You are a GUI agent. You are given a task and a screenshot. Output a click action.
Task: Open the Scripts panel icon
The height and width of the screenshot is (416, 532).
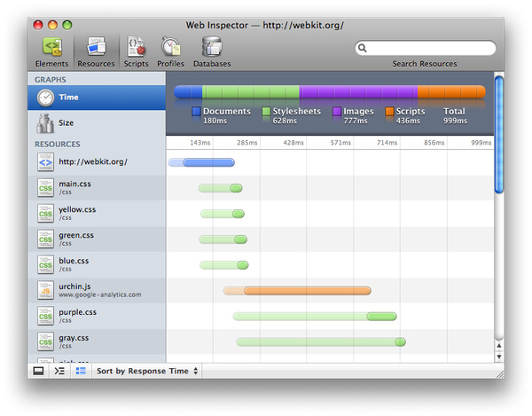coord(136,46)
